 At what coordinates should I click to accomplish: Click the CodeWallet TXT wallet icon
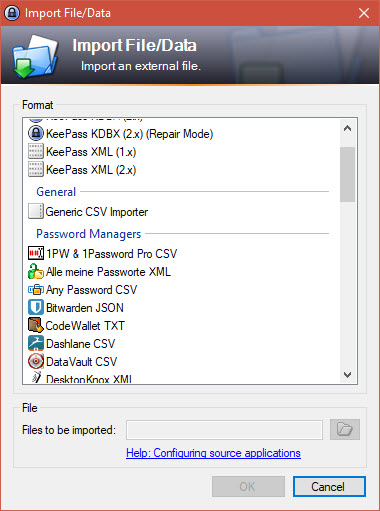[36, 325]
